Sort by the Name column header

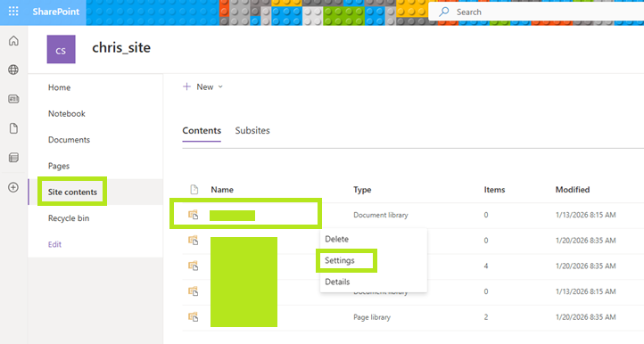(222, 189)
